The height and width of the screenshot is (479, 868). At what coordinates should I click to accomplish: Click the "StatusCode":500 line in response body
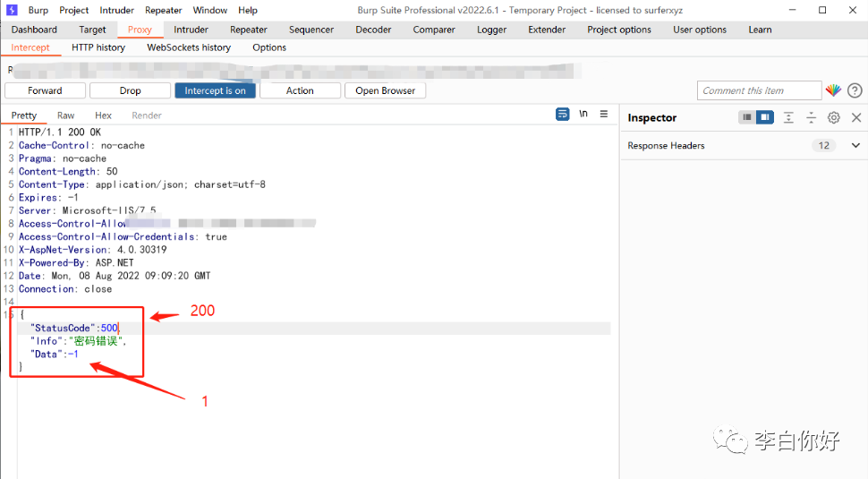click(75, 328)
